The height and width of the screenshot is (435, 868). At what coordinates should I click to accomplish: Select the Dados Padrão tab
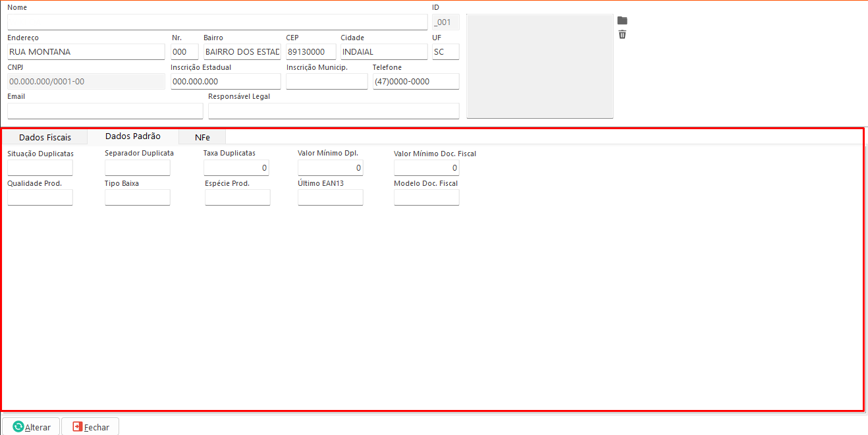[x=132, y=136]
